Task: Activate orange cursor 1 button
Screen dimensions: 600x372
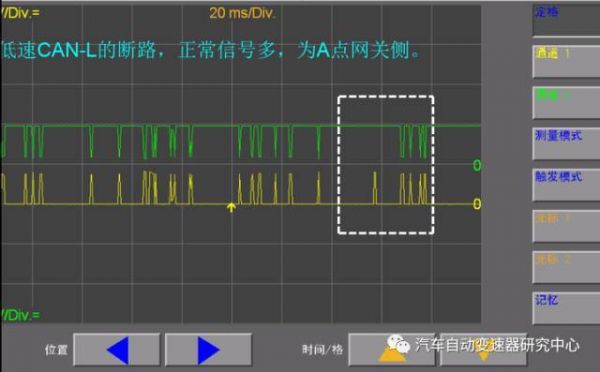Action: [x=566, y=226]
